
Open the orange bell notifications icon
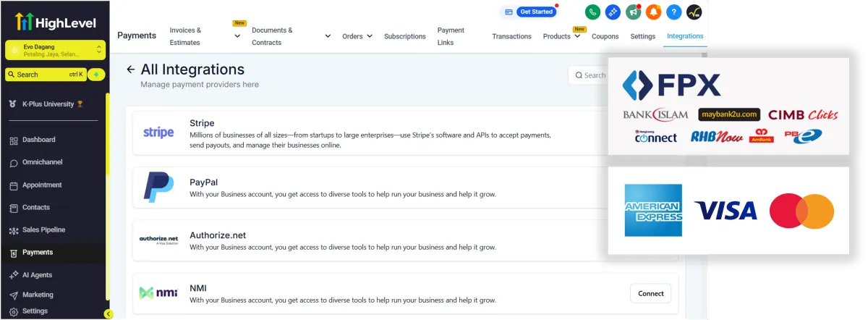653,12
